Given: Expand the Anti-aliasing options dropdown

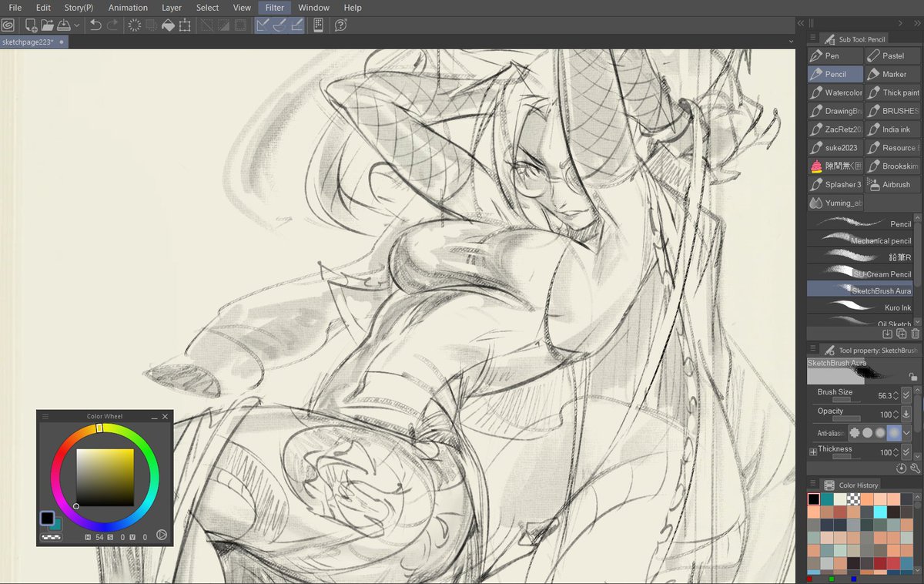Looking at the screenshot, I should click(x=906, y=433).
